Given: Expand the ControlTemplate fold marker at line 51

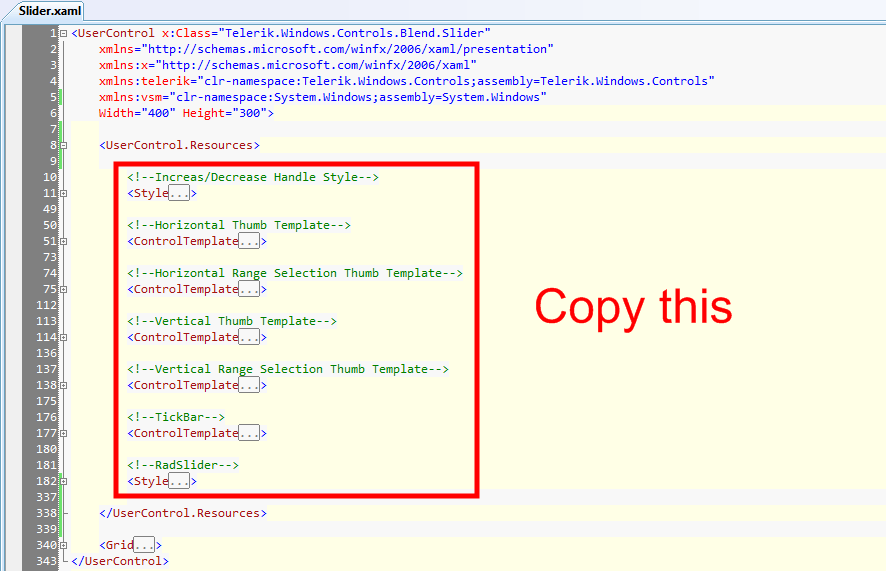Looking at the screenshot, I should pyautogui.click(x=64, y=241).
